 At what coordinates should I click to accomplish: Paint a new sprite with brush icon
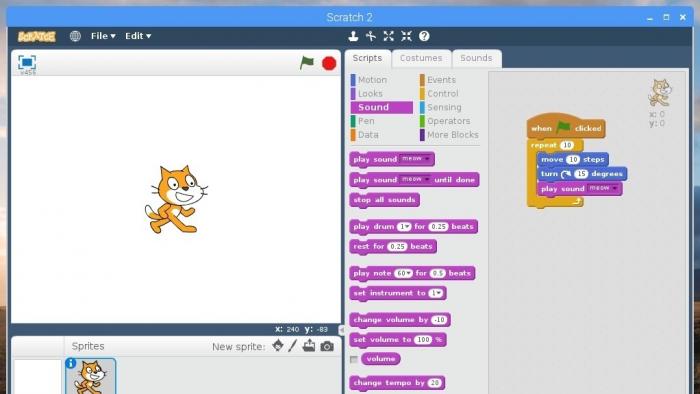click(x=292, y=346)
